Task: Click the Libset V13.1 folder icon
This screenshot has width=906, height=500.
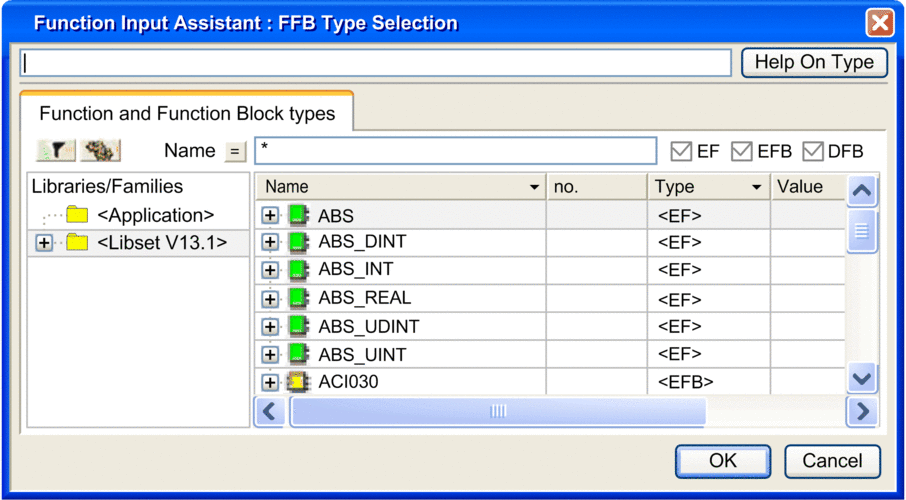Action: [x=76, y=242]
